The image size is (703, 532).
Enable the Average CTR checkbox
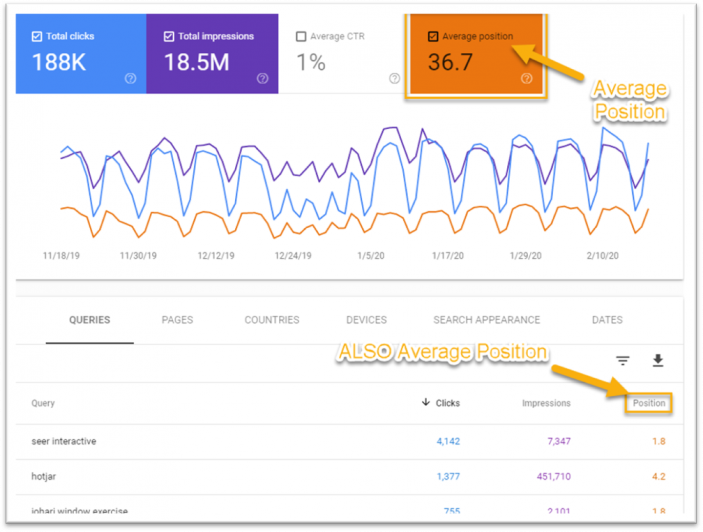301,36
